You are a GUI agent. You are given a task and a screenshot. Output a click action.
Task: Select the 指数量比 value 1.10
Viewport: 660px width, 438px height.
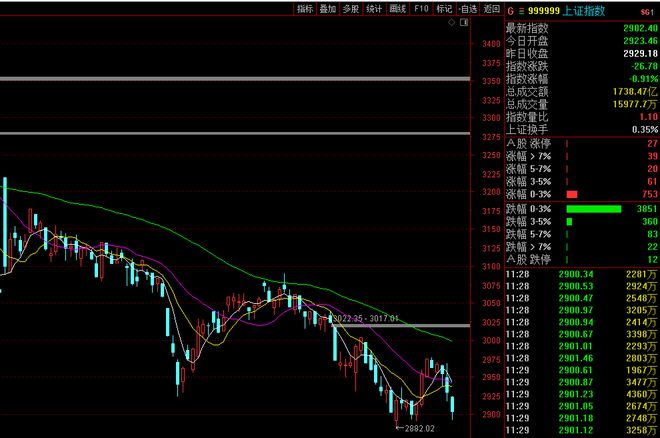[649, 117]
